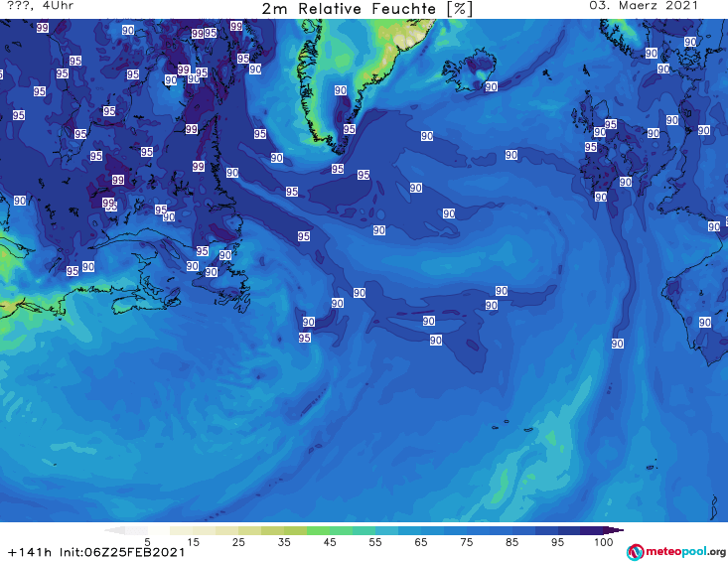
Task: Click the legend value "85"
Action: coord(511,542)
